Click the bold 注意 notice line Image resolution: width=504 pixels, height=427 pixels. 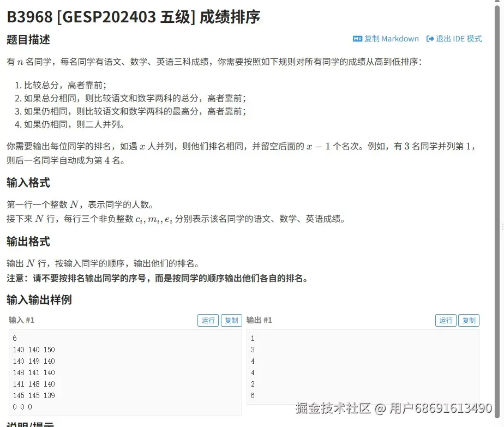[x=157, y=278]
